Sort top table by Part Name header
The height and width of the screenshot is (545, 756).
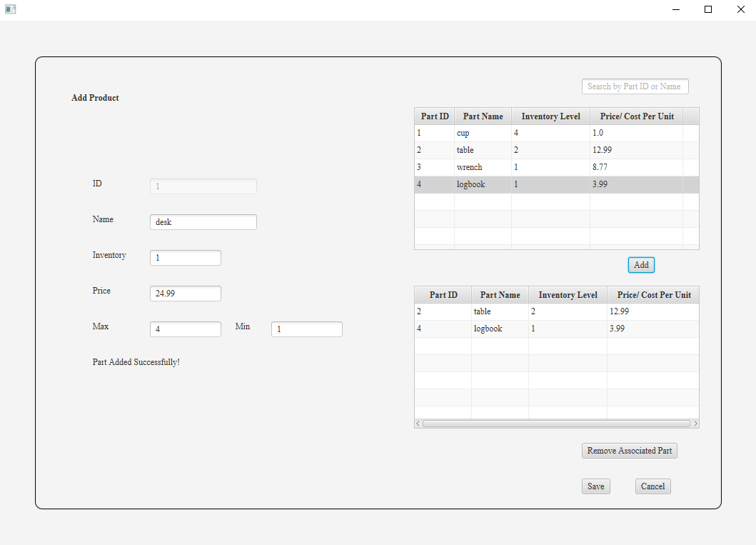[x=483, y=116]
